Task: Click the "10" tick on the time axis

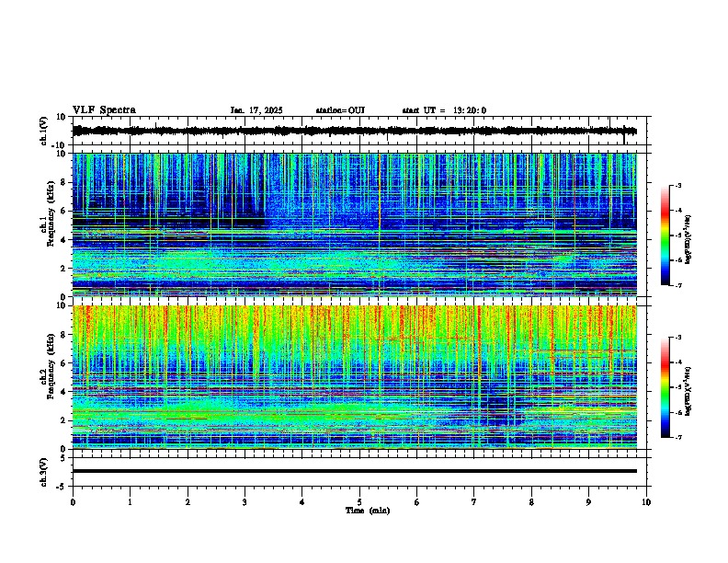Action: click(646, 502)
